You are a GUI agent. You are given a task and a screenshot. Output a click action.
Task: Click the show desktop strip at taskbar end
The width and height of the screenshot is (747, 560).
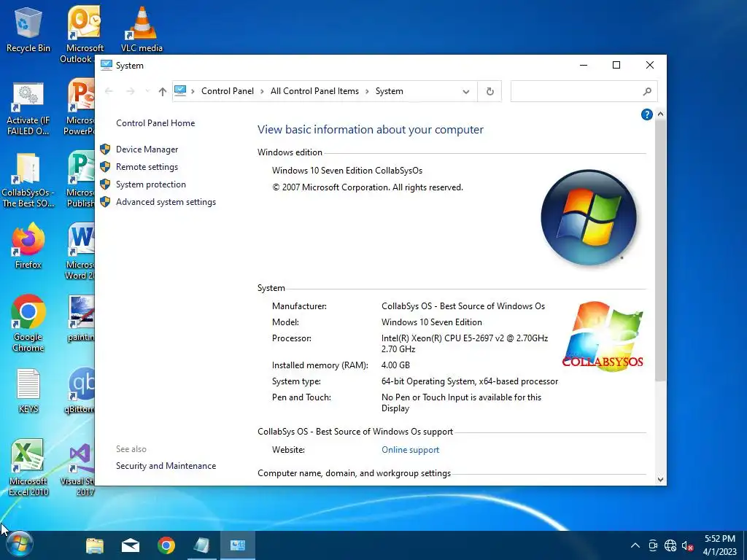745,545
